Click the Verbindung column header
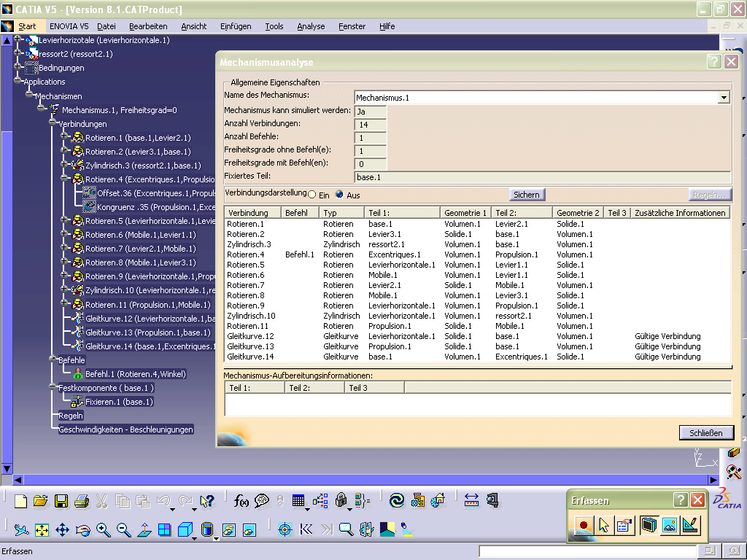The image size is (747, 560). 252,213
